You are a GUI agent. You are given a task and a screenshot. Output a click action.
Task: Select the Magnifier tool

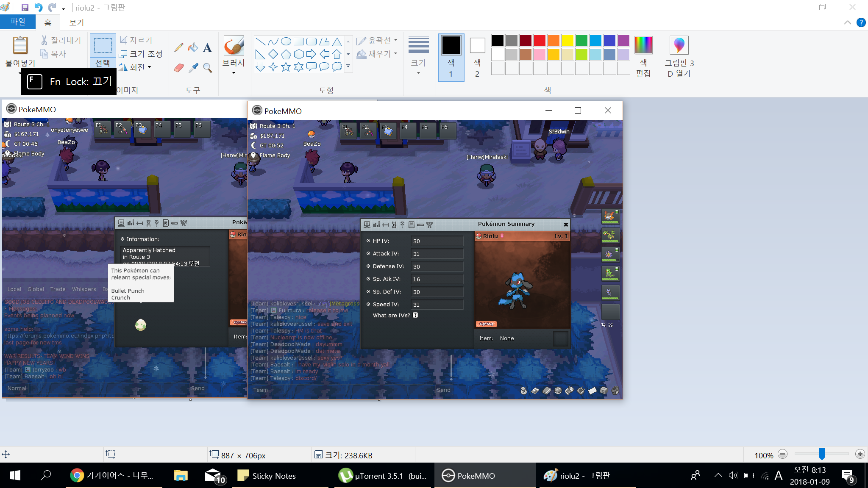point(207,68)
